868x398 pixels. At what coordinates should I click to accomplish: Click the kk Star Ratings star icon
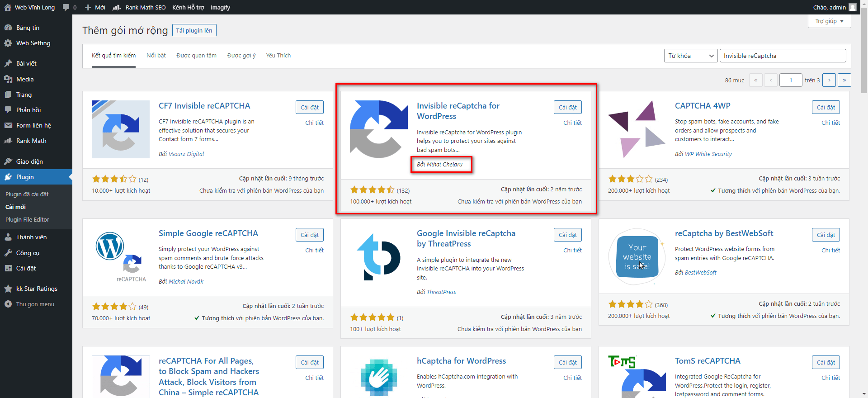pos(8,289)
